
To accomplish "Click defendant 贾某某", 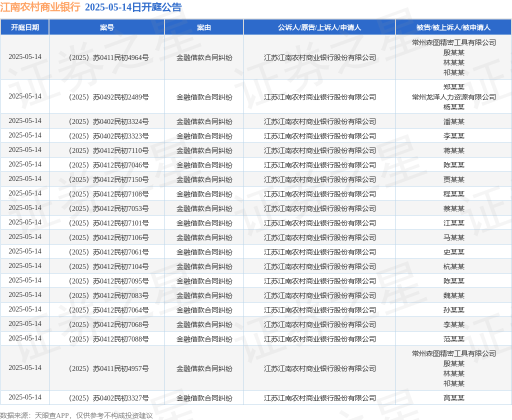I will pyautogui.click(x=454, y=179).
